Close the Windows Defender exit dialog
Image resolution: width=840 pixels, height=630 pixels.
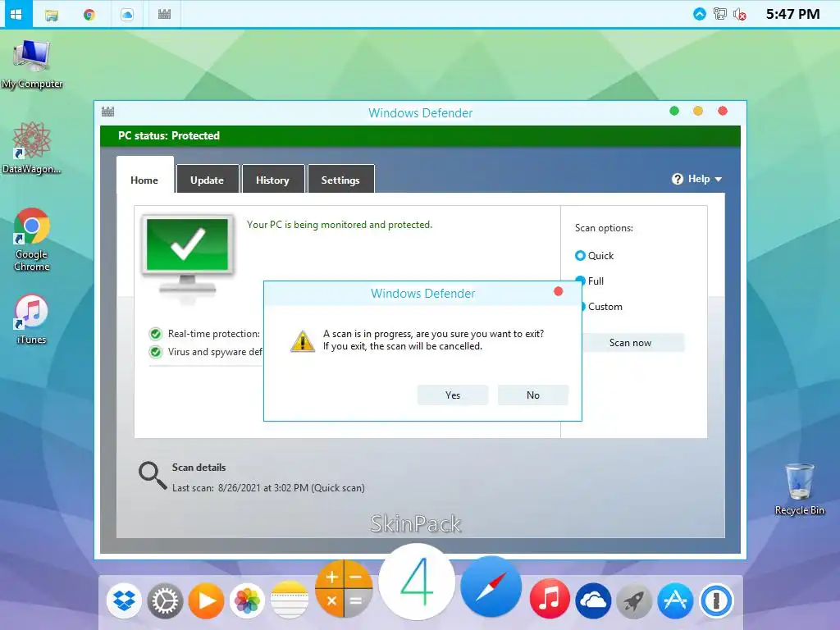[558, 291]
